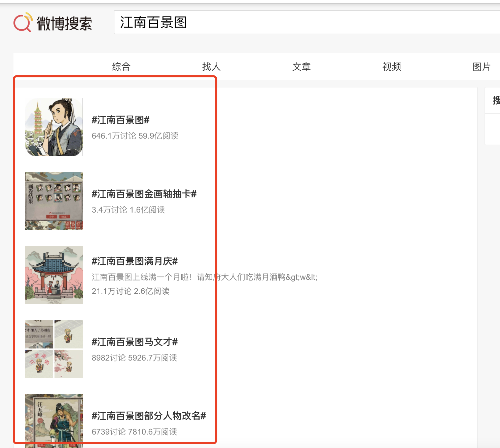Click the 江南百景图上线满一个月啦 description text
Screen dimensions: 500x448
(x=204, y=277)
